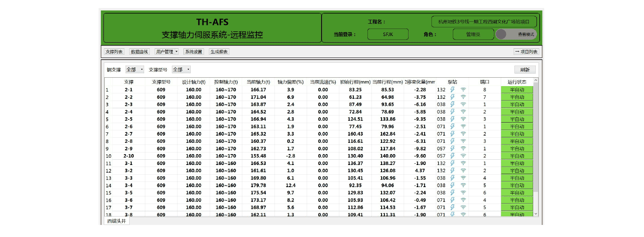This screenshot has width=644, height=237.
Task: Open the 数据曲线 menu item
Action: click(x=139, y=52)
